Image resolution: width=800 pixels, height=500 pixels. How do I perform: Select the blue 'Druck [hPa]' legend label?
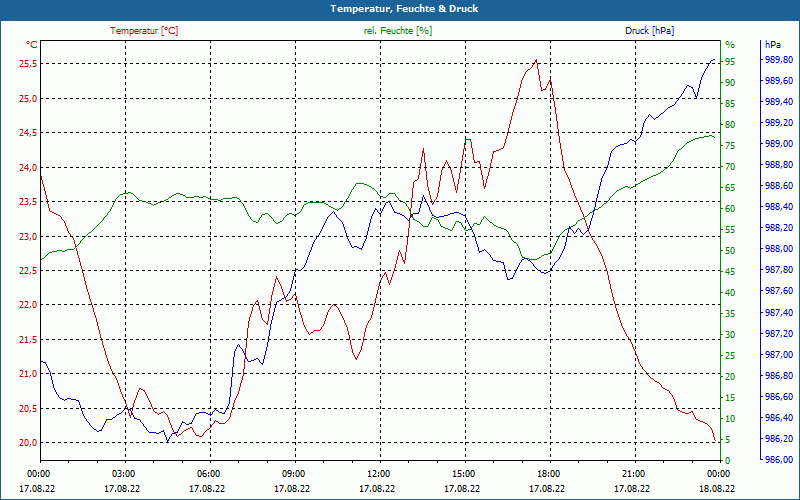[x=650, y=31]
